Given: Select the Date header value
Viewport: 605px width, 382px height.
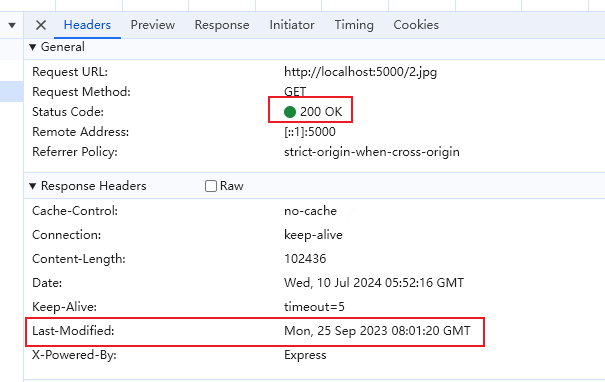Looking at the screenshot, I should (374, 283).
